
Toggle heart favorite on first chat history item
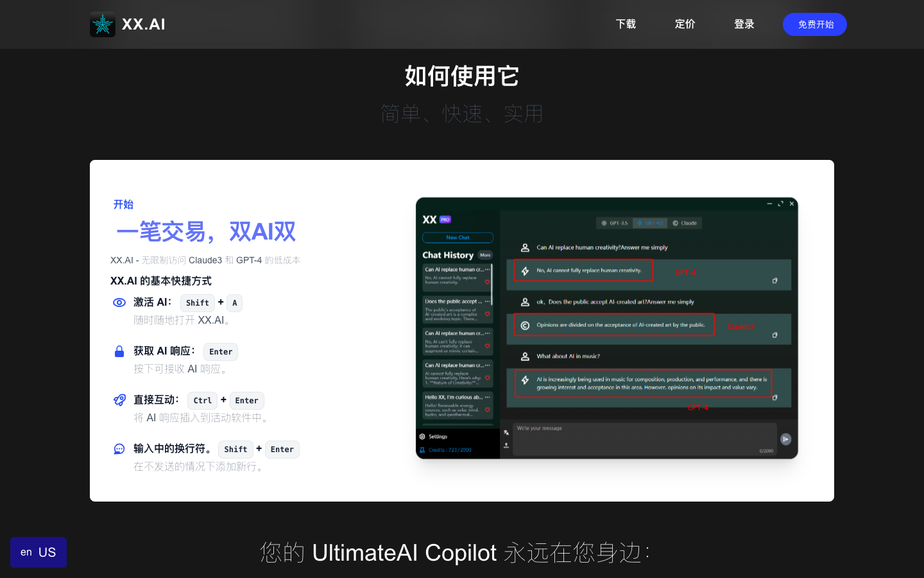[487, 282]
